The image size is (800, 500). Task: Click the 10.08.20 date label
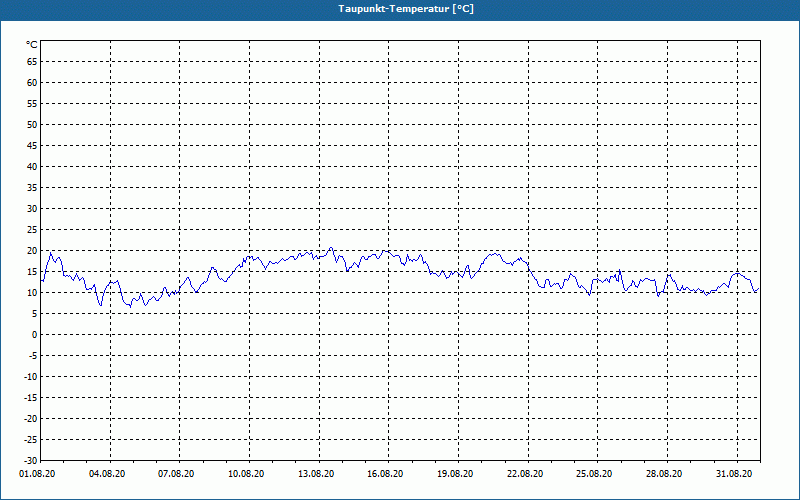tap(246, 474)
